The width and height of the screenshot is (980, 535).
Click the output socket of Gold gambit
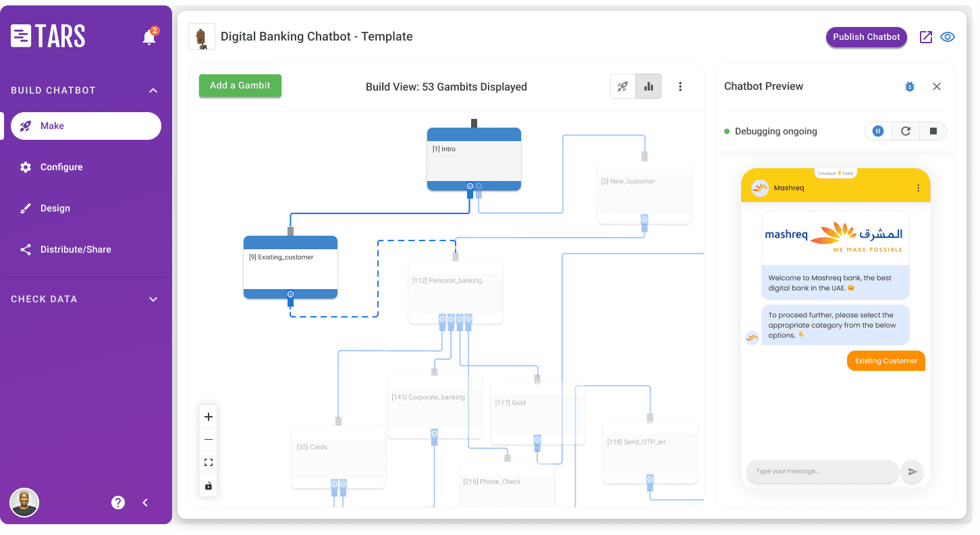(x=537, y=442)
